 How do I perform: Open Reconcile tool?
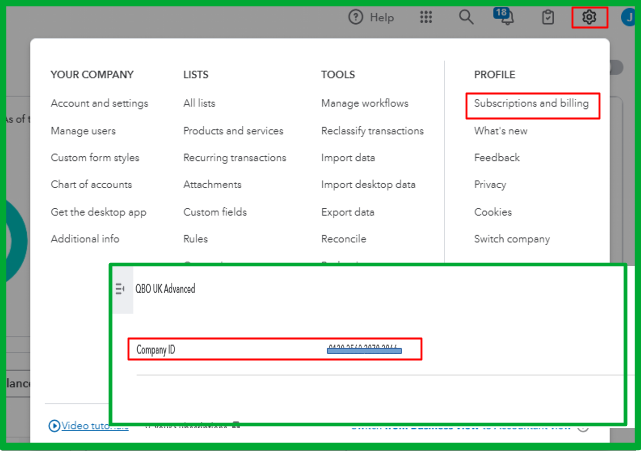coord(343,239)
